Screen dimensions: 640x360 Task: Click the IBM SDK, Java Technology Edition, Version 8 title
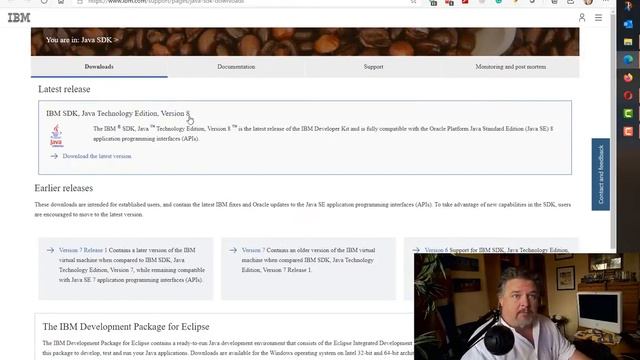118,113
